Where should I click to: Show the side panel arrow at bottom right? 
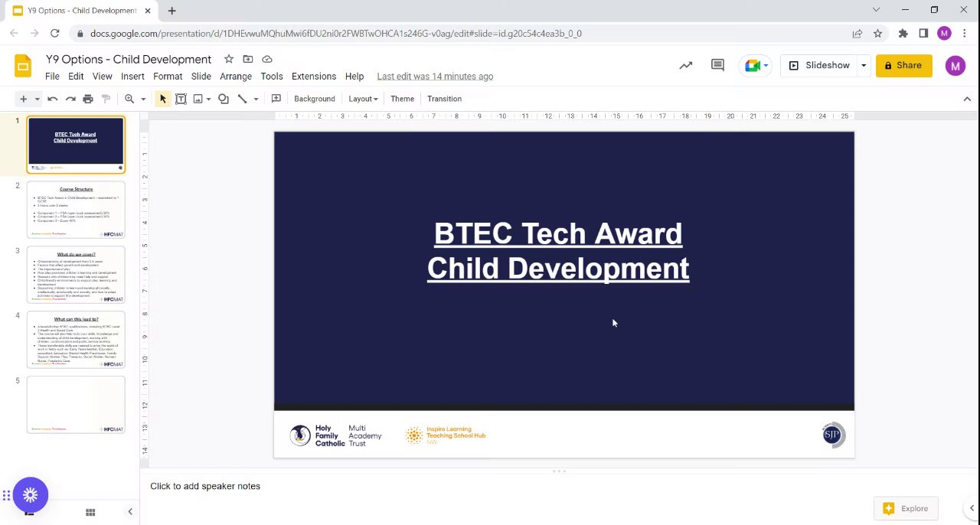click(972, 508)
